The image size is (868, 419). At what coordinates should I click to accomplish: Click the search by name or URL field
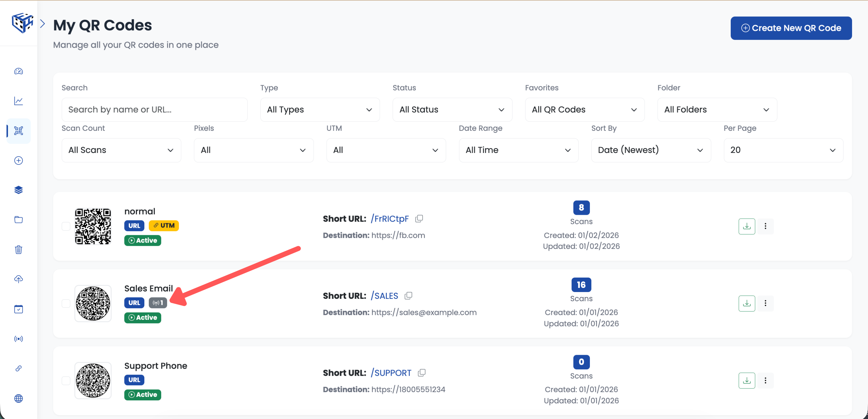click(x=154, y=109)
